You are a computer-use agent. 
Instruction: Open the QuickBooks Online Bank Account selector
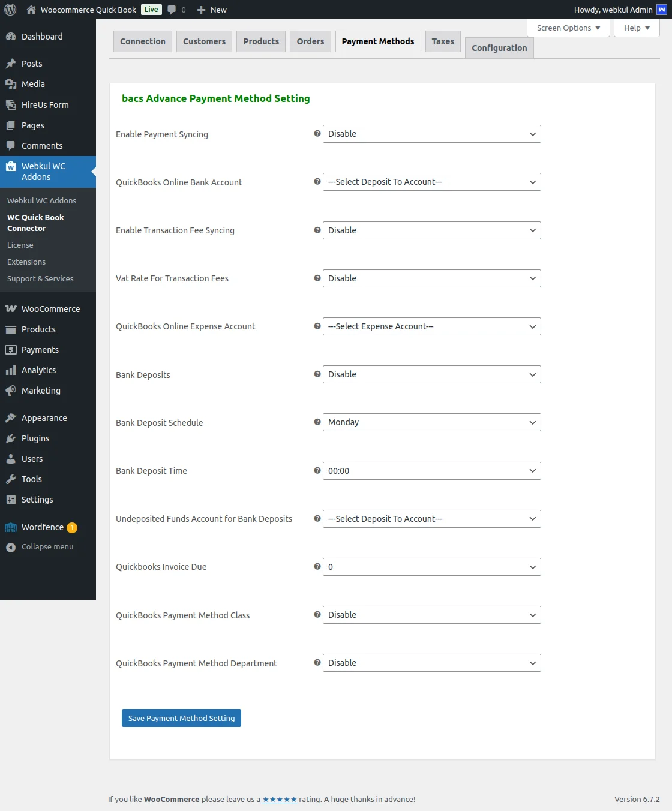tap(431, 182)
